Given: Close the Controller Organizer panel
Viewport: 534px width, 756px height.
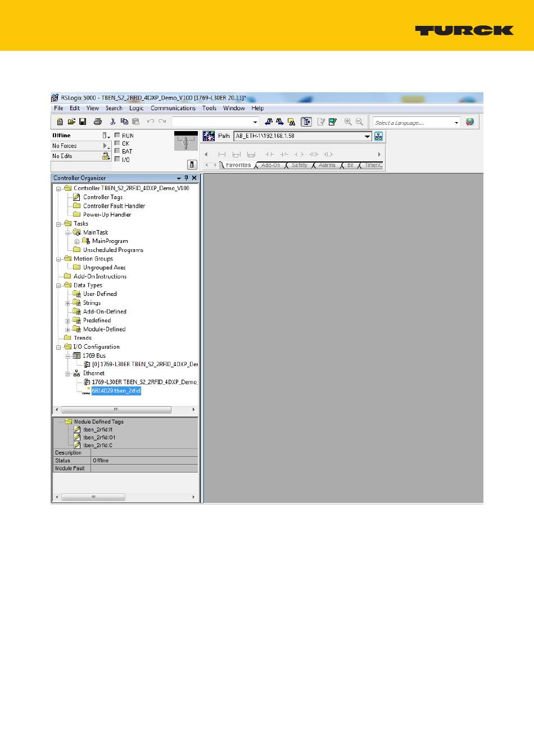Looking at the screenshot, I should click(x=194, y=178).
